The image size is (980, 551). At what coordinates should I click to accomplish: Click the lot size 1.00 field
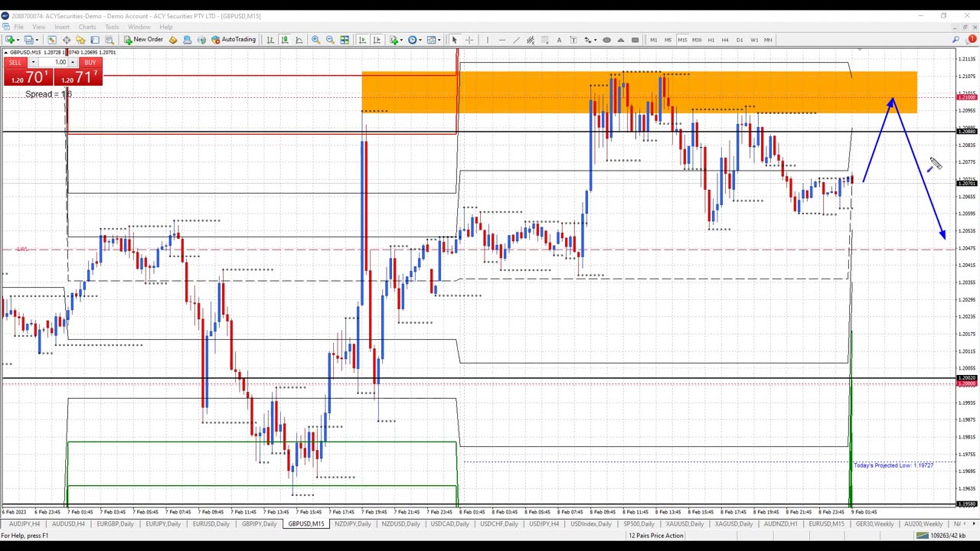tap(54, 62)
